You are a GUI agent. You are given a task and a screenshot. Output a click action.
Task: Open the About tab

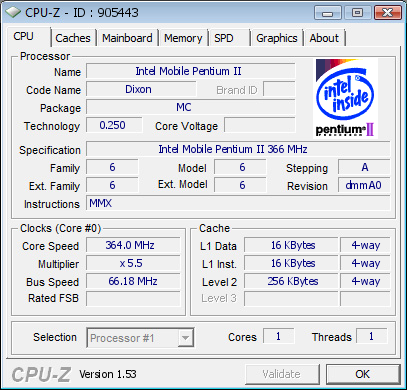324,38
